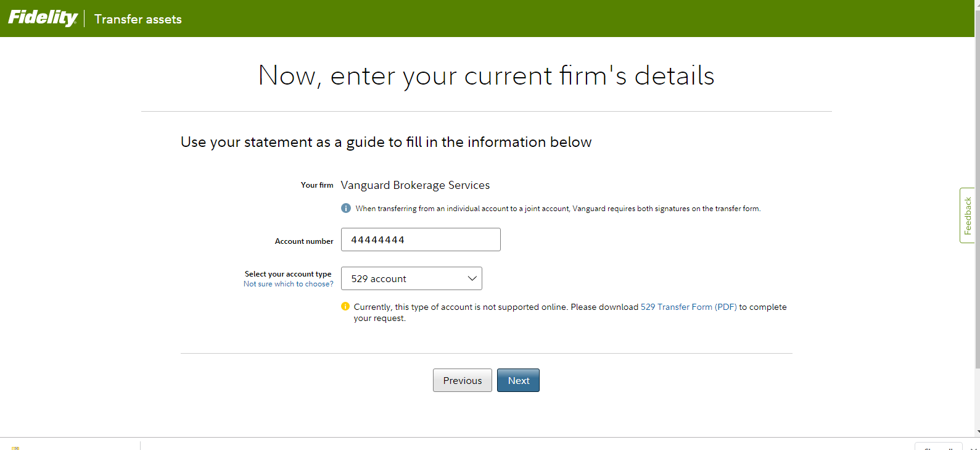Image resolution: width=980 pixels, height=450 pixels.
Task: Go back with the Previous button
Action: (x=462, y=380)
